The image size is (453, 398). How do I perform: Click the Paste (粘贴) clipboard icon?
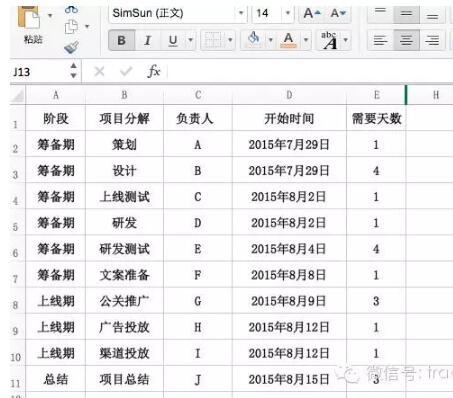[29, 18]
